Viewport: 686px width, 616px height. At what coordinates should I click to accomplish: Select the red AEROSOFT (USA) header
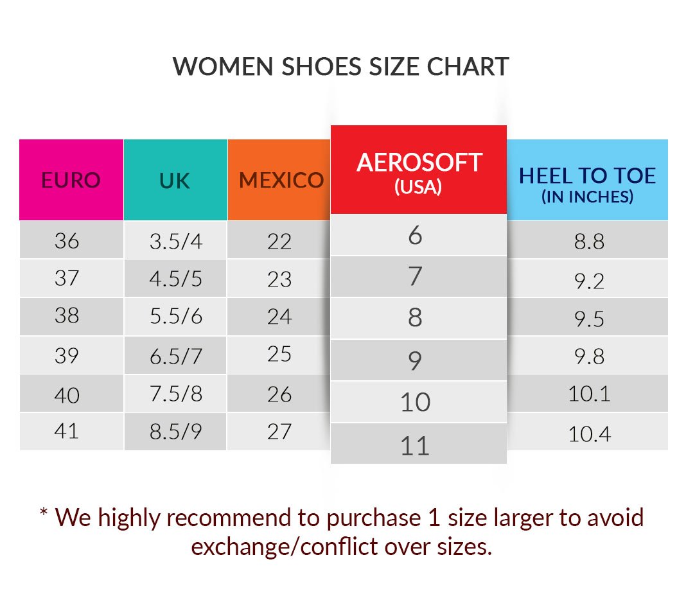(419, 170)
